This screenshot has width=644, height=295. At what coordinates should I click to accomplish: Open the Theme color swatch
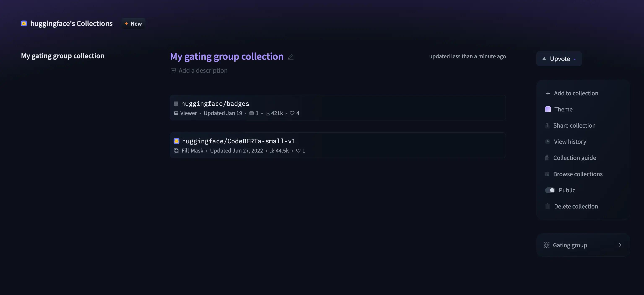pos(548,109)
